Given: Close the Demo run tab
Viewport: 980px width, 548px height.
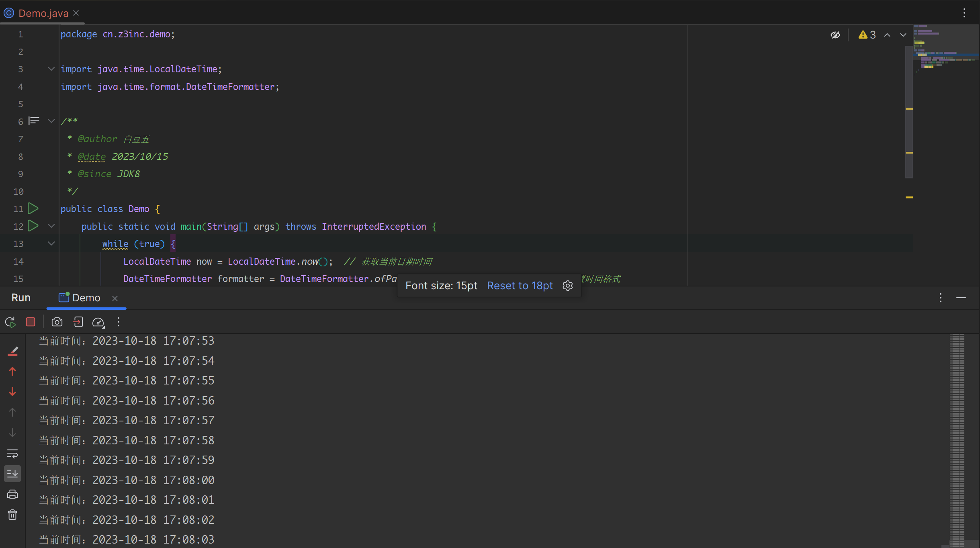Looking at the screenshot, I should click(115, 298).
